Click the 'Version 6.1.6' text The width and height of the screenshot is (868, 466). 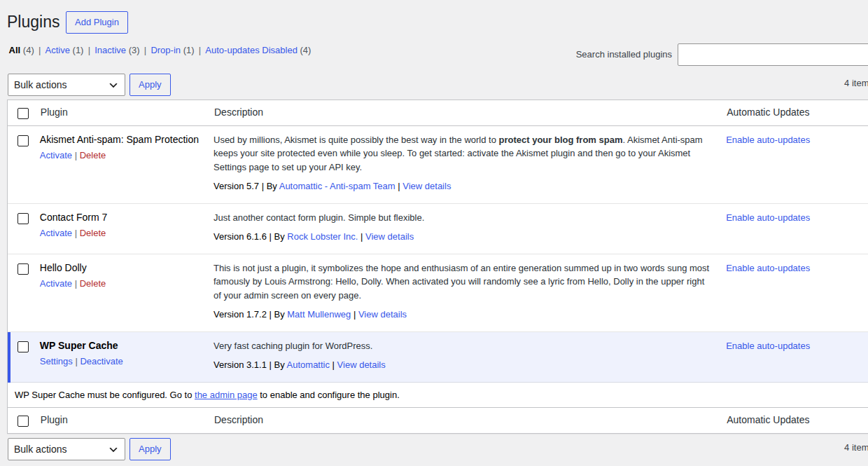point(240,237)
